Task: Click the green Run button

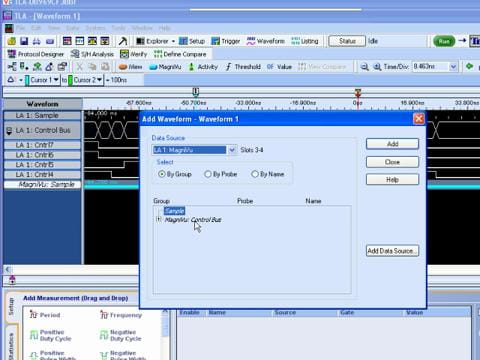Action: (x=444, y=41)
